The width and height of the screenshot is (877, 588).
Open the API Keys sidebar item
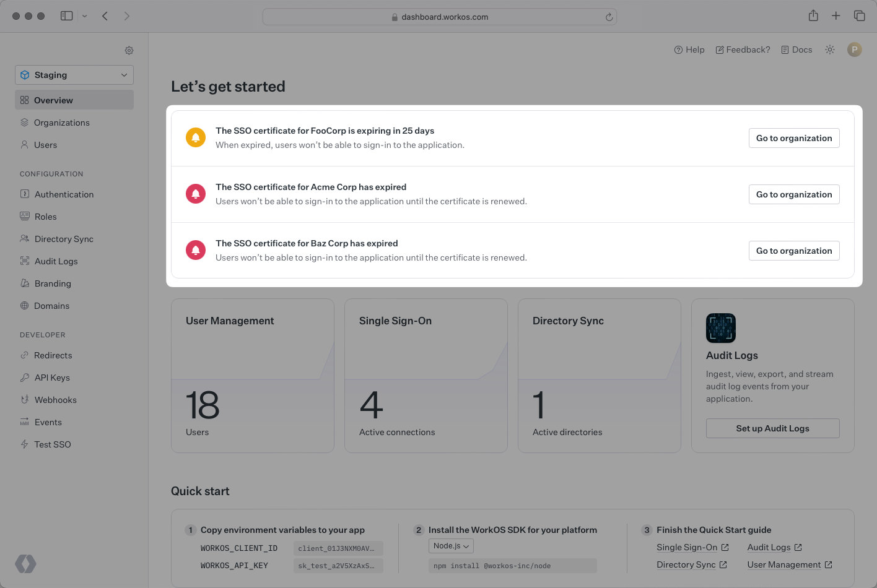(52, 378)
